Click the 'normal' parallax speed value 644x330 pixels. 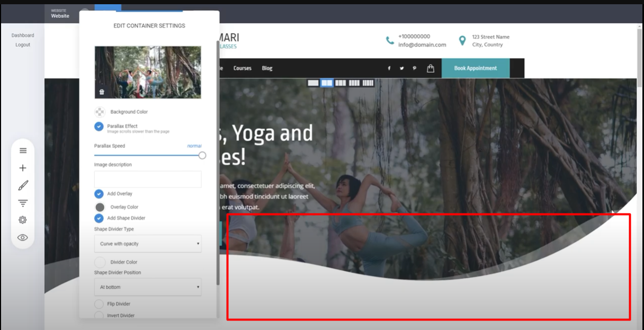click(x=194, y=146)
